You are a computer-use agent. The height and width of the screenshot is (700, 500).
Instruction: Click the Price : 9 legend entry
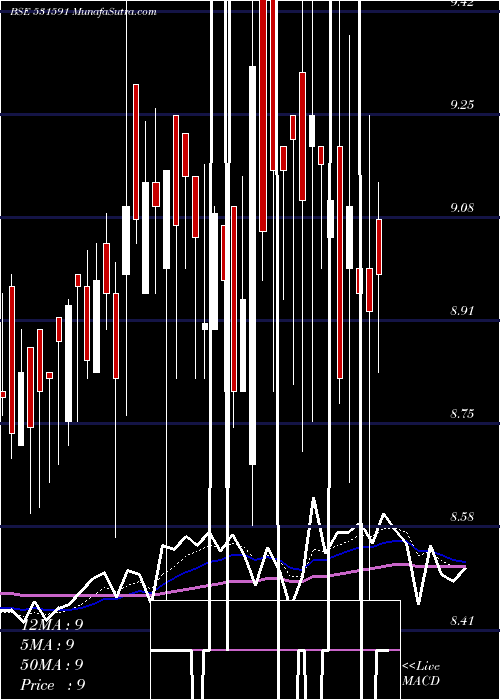[x=53, y=685]
